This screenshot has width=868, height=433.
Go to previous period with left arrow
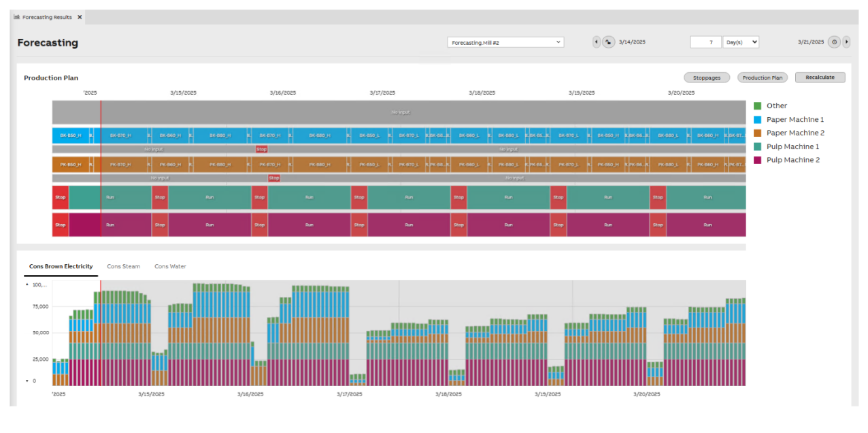pos(597,42)
